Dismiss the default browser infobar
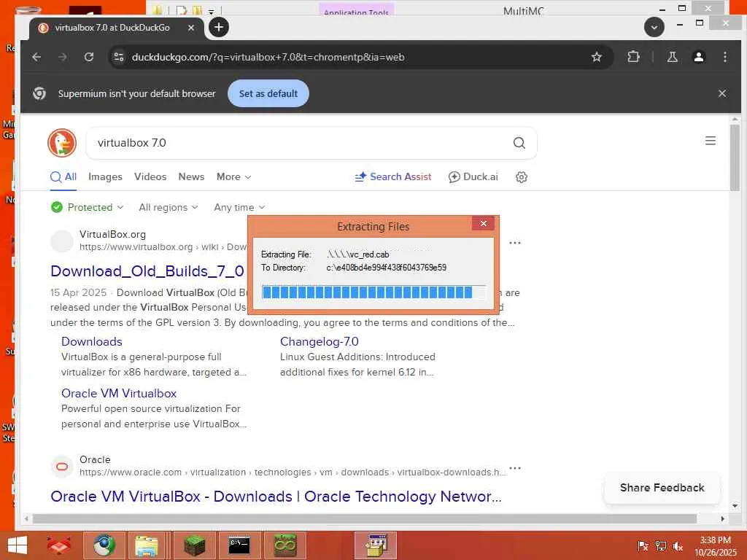 coord(721,93)
